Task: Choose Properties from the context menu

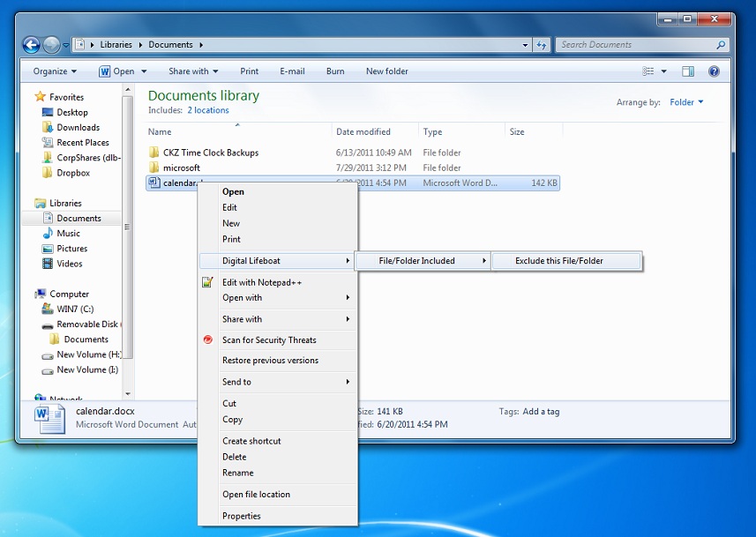Action: click(241, 516)
